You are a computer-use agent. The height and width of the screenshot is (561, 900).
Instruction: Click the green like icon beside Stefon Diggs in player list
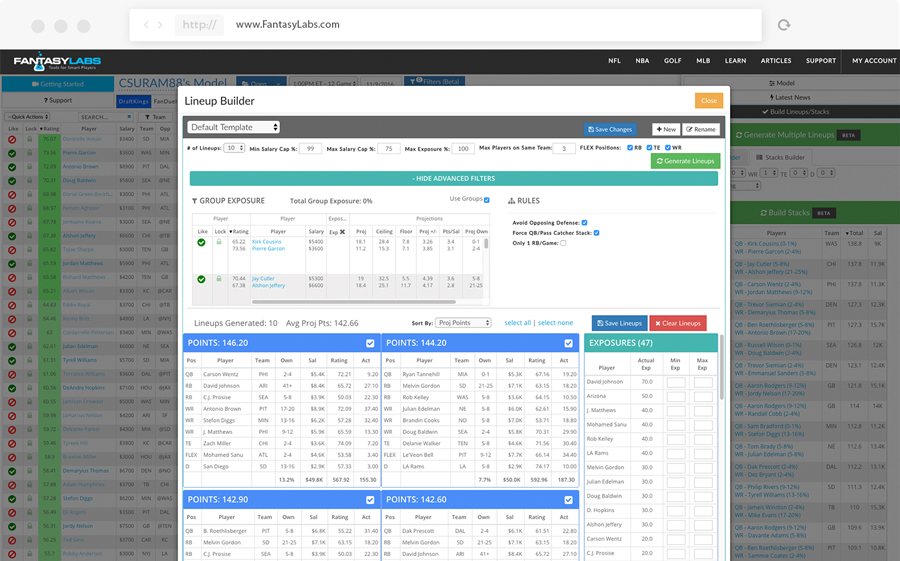pyautogui.click(x=12, y=499)
